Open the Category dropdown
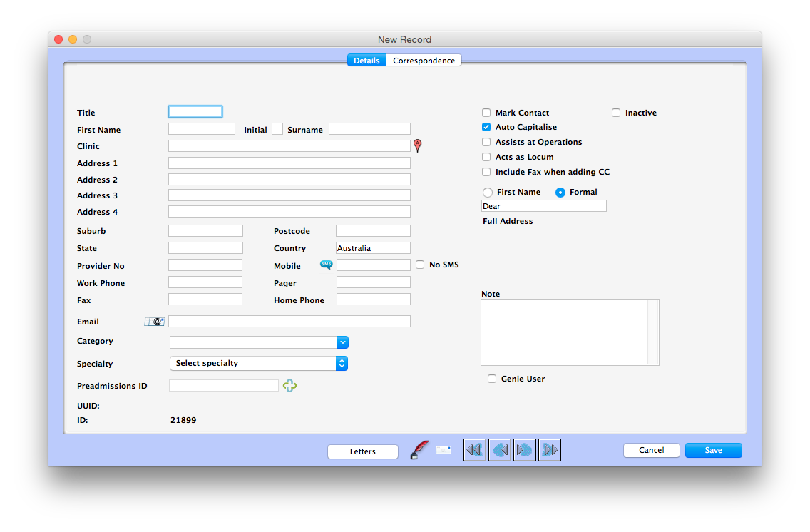This screenshot has width=810, height=532. point(343,342)
